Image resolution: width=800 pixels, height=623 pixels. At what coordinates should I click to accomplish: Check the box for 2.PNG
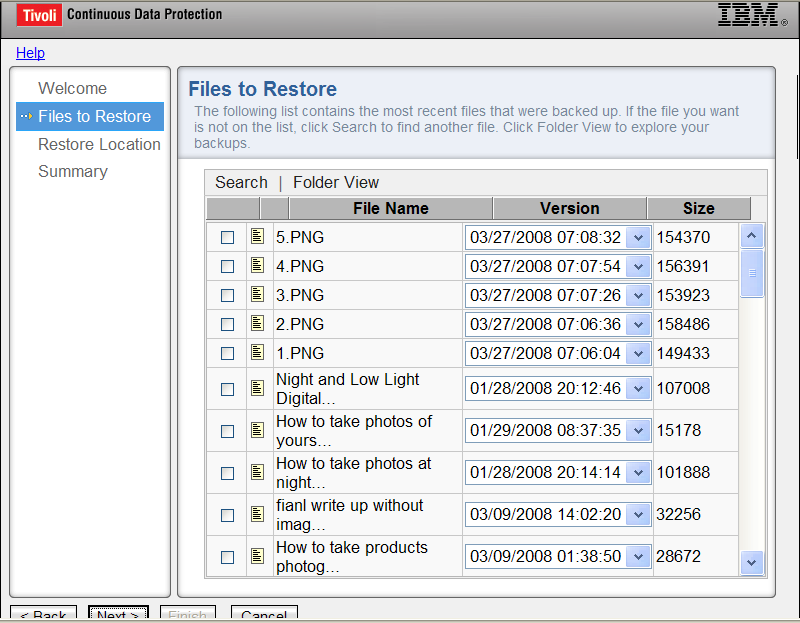(x=228, y=325)
